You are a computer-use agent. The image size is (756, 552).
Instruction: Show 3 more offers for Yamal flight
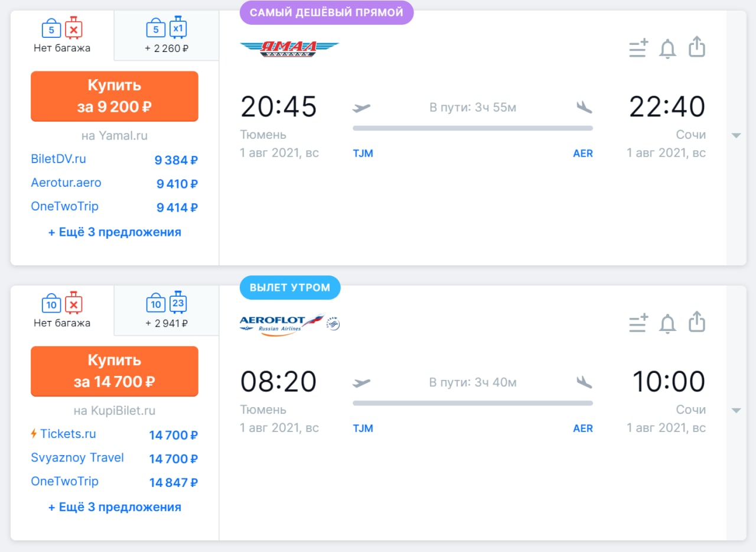tap(115, 232)
